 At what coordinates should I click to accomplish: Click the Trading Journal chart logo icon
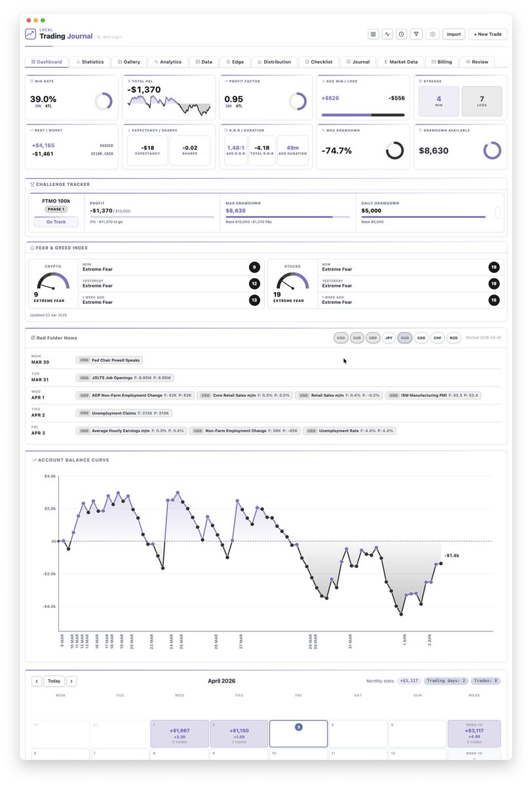point(31,34)
